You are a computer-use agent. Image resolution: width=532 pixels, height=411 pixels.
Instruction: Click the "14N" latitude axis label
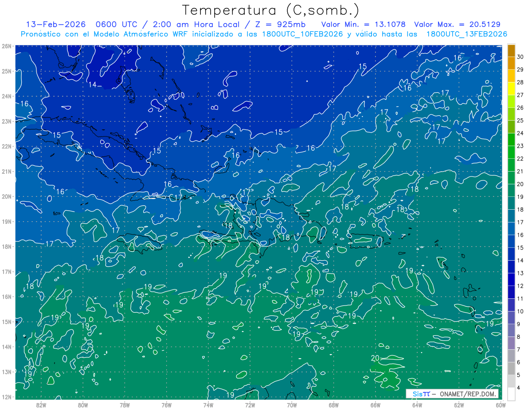6,347
